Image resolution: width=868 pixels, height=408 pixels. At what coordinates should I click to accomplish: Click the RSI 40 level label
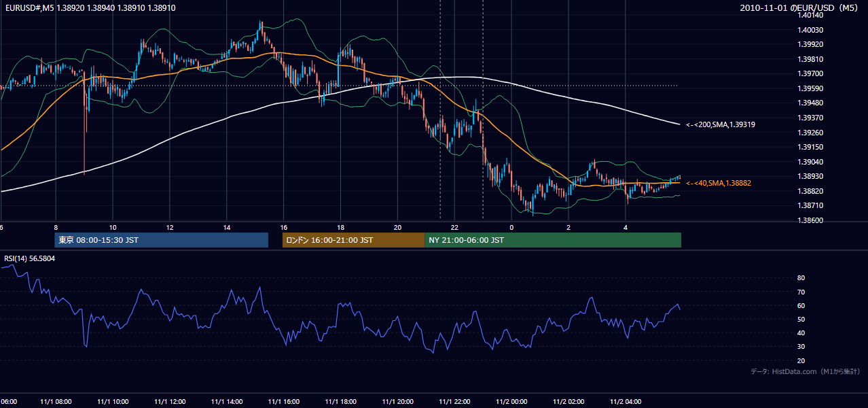coord(801,333)
